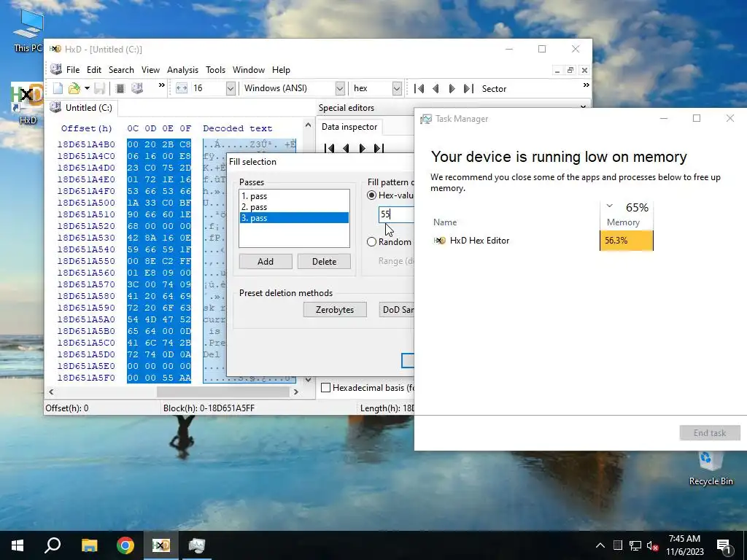Click the bytes-per-row width icon

click(x=182, y=88)
